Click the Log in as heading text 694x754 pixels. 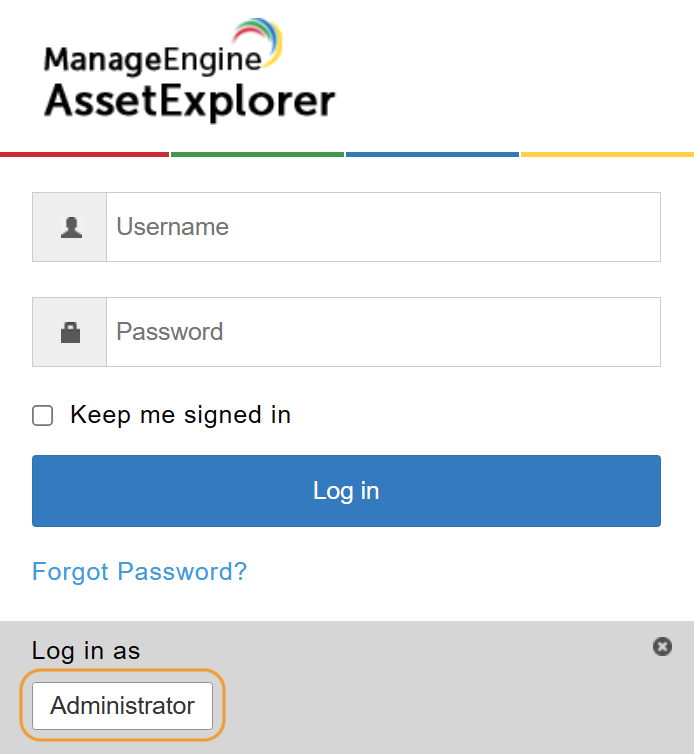point(86,651)
